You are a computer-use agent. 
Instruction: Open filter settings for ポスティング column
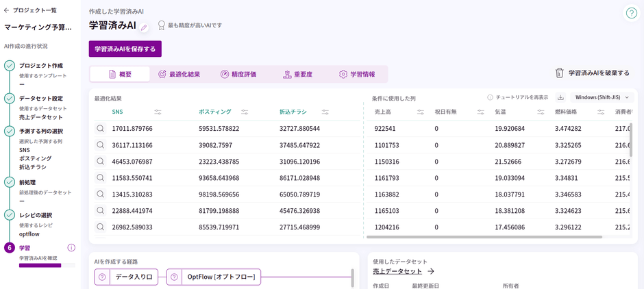coord(245,112)
